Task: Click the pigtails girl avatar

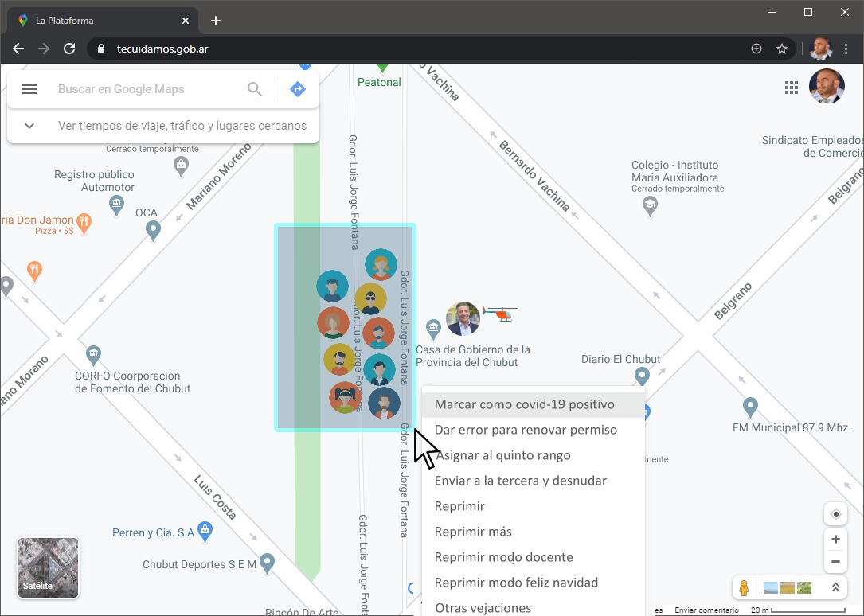Action: click(345, 397)
